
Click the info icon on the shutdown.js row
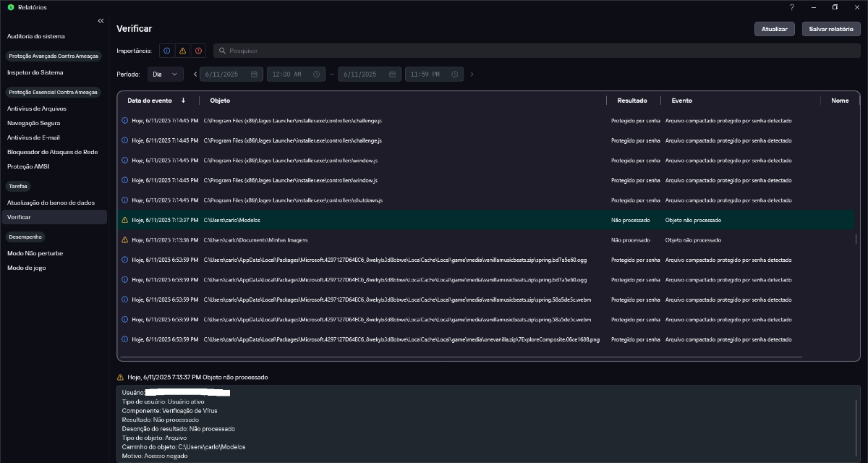[x=124, y=200]
